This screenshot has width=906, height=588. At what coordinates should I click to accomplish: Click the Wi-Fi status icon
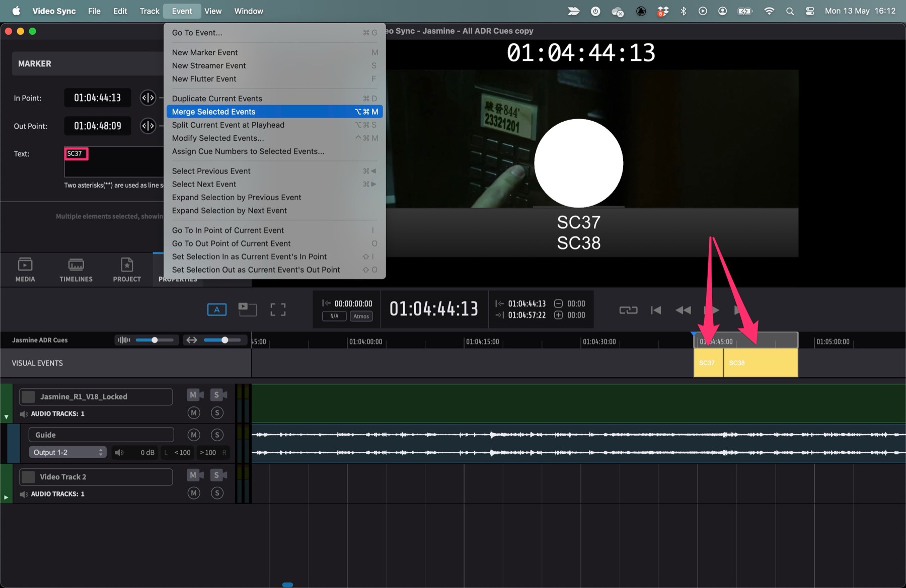[x=769, y=11]
